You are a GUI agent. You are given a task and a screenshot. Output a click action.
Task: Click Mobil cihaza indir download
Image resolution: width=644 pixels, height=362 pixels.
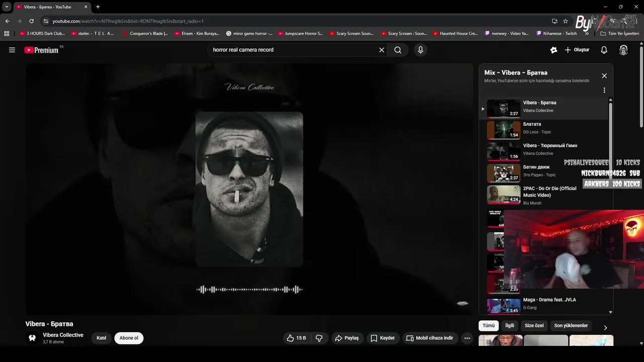point(430,338)
